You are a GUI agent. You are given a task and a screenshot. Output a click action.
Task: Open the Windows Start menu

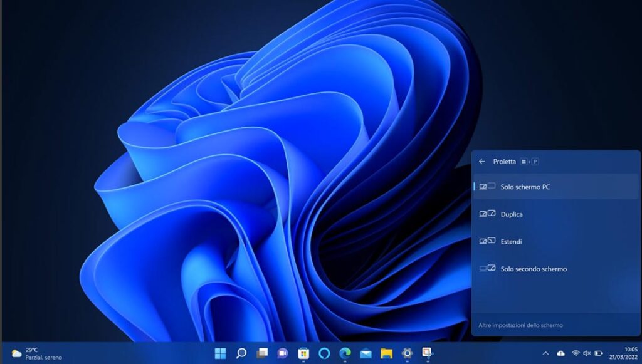pos(220,353)
